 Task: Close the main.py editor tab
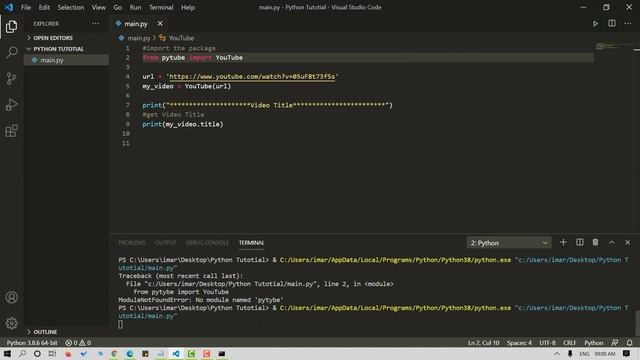tap(160, 24)
